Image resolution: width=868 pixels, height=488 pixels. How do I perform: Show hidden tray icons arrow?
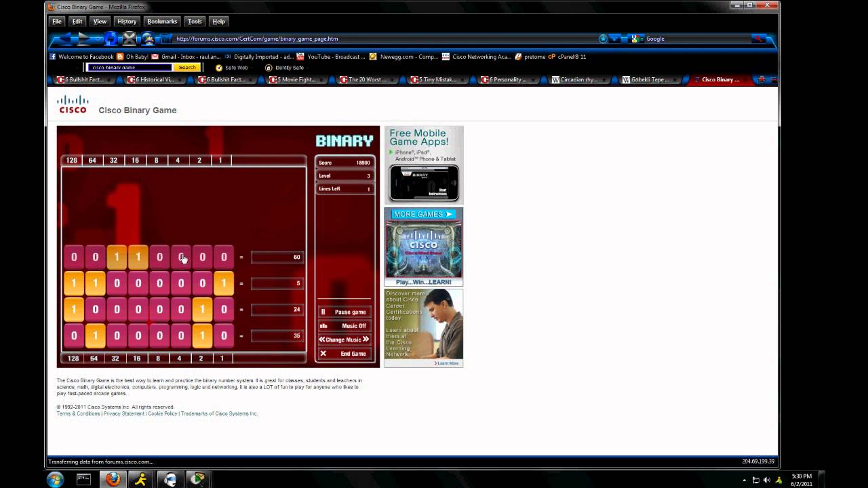[x=745, y=480]
